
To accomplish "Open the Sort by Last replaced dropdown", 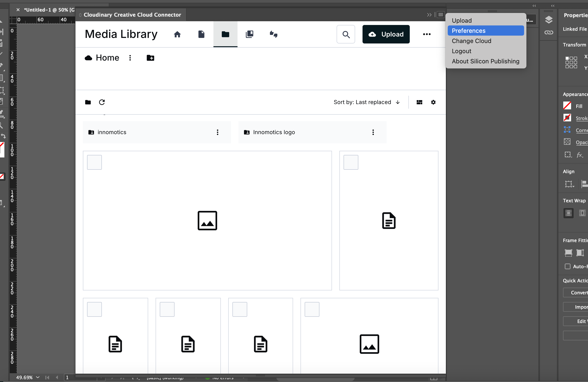I will [x=367, y=102].
